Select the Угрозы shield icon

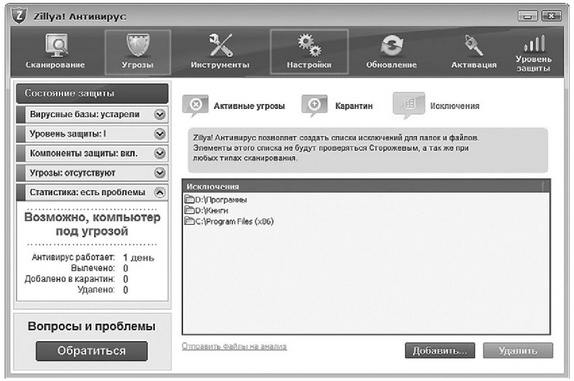coord(138,45)
